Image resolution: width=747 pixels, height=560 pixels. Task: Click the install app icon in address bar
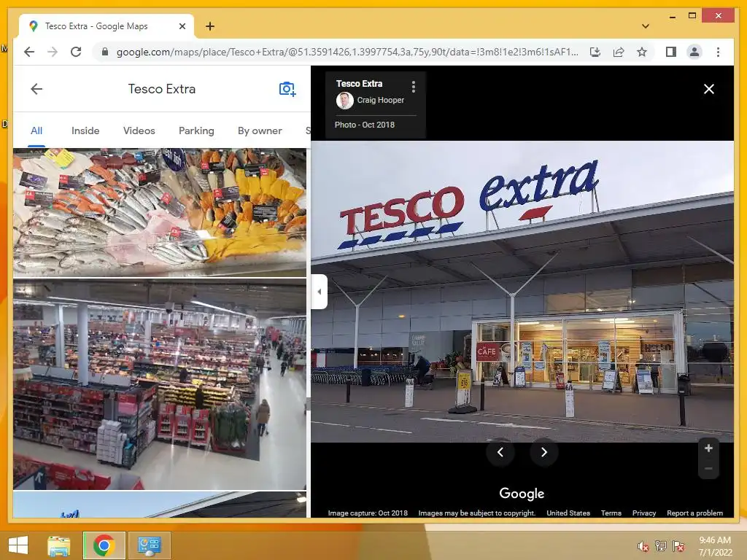pos(595,52)
